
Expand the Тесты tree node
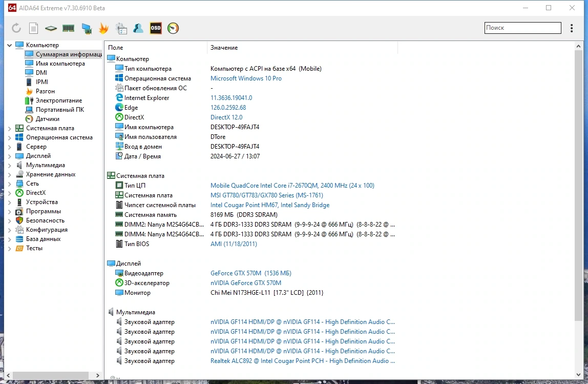coord(9,249)
